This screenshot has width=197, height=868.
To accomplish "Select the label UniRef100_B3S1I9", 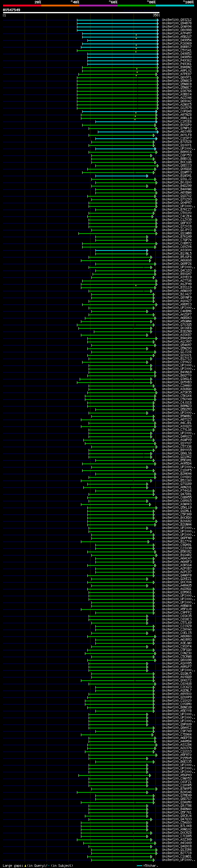I will coord(177,287).
